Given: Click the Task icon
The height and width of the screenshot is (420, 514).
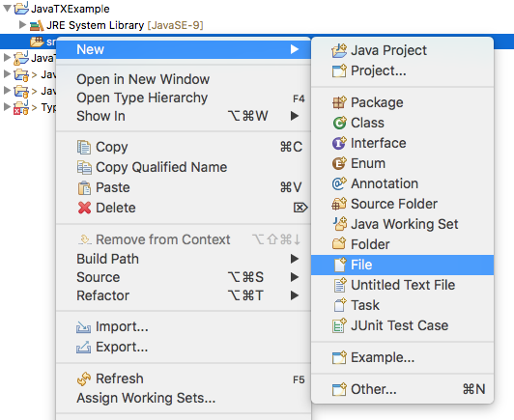Looking at the screenshot, I should [340, 305].
